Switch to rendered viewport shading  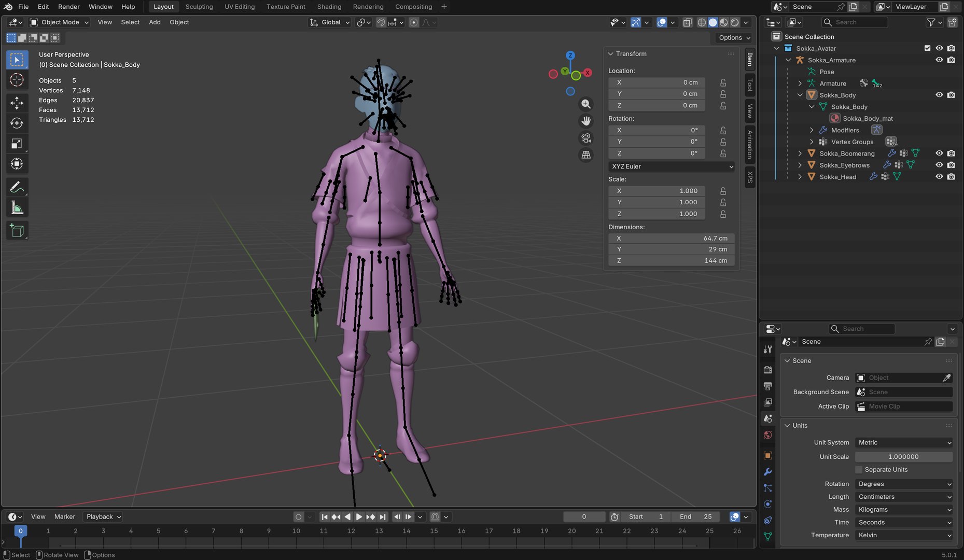click(x=735, y=22)
